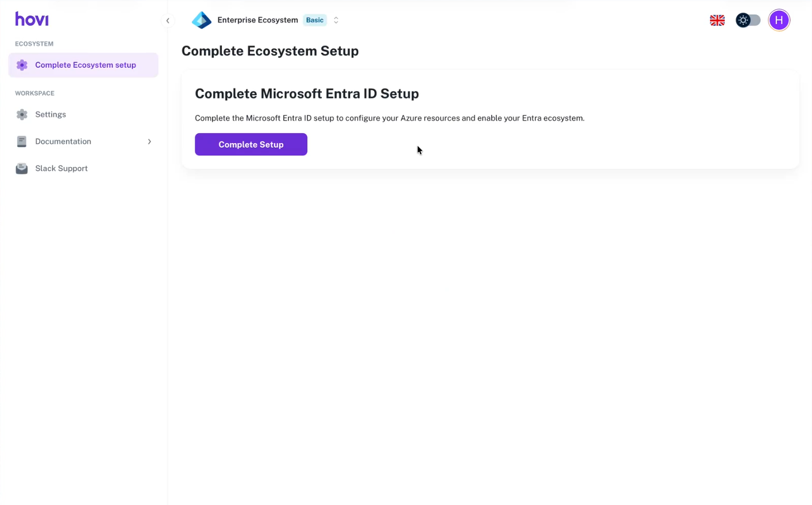The image size is (812, 505).
Task: Click the Complete Microsoft Entra ID Setup heading
Action: [x=307, y=94]
